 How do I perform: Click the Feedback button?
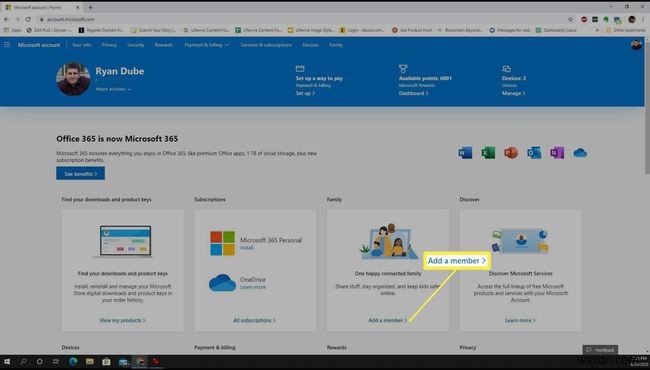coord(600,350)
